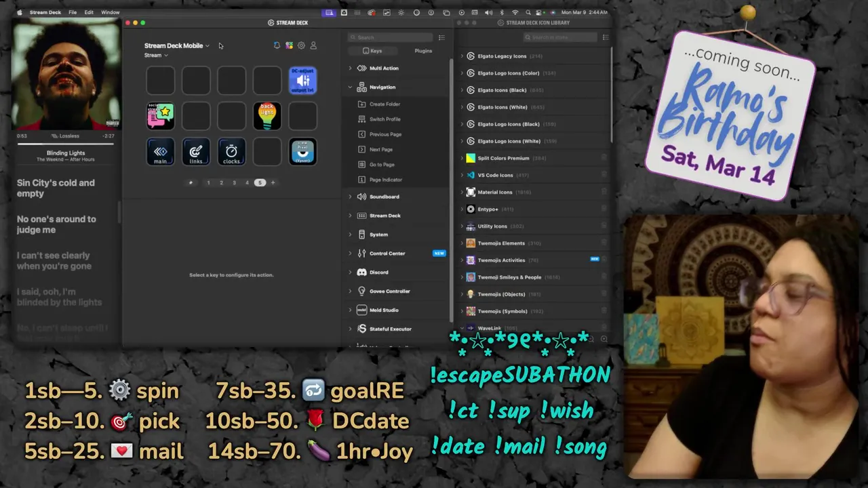This screenshot has width=868, height=488.
Task: Open the links folder key
Action: coord(196,152)
